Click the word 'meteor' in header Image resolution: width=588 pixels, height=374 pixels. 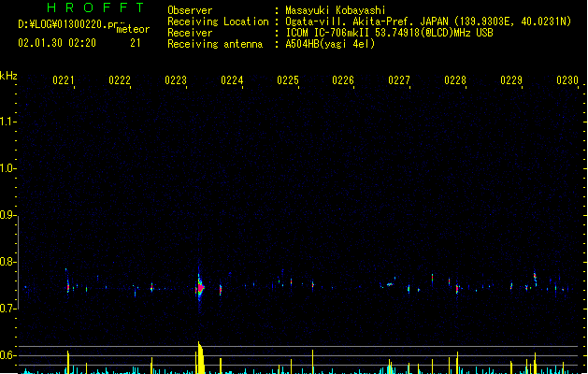click(x=133, y=29)
